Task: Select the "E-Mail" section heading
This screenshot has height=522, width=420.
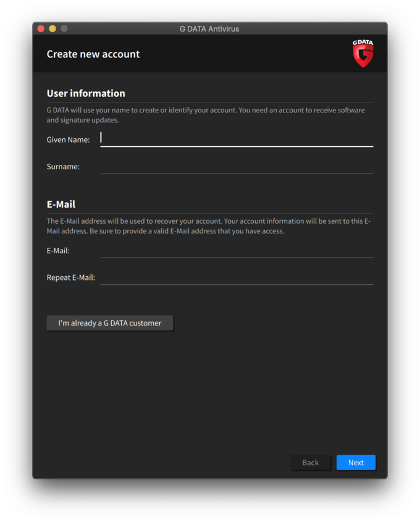Action: pos(59,204)
